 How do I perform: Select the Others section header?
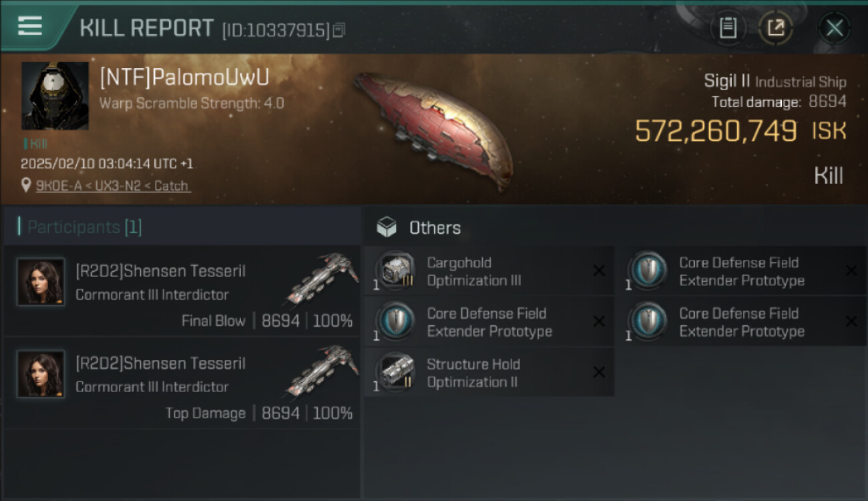pos(435,228)
